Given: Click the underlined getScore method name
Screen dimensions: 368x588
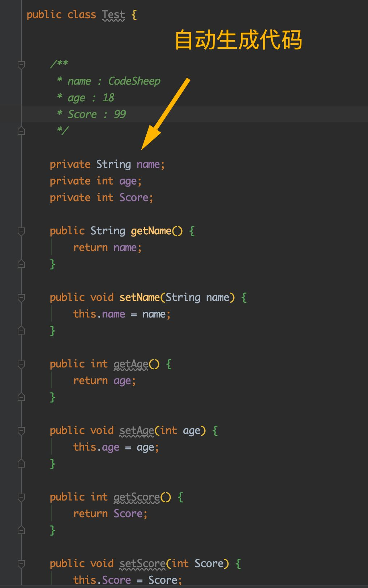Looking at the screenshot, I should (137, 497).
